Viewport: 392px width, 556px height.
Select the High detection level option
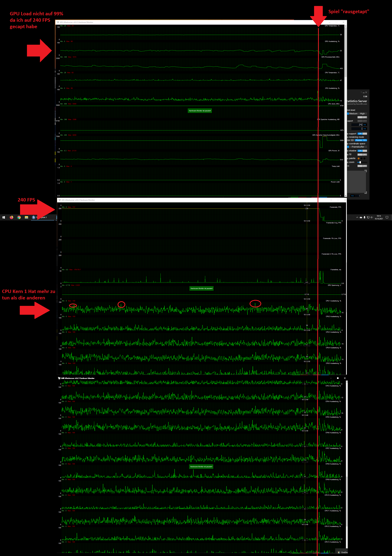(362, 114)
